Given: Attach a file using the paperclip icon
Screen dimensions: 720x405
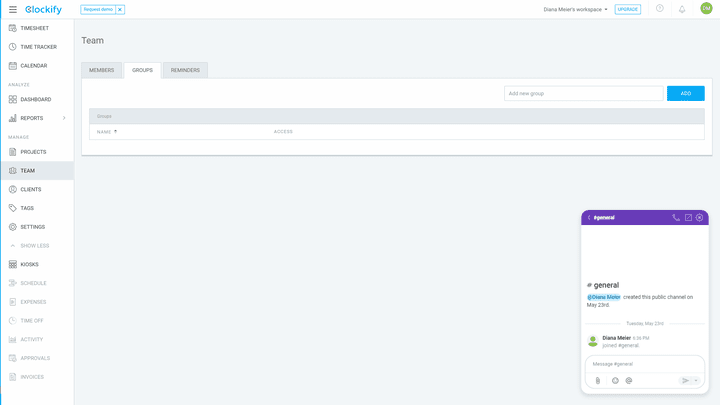Looking at the screenshot, I should coord(597,381).
